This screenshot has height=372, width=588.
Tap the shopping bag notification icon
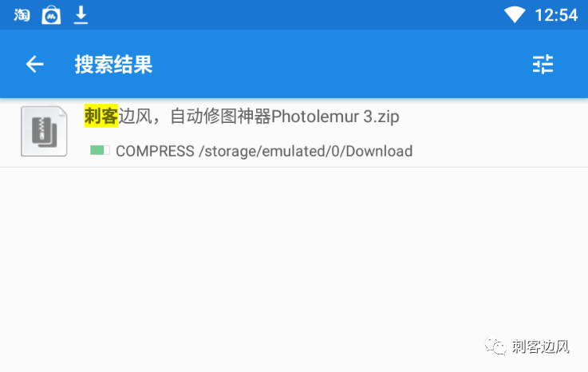pos(51,15)
